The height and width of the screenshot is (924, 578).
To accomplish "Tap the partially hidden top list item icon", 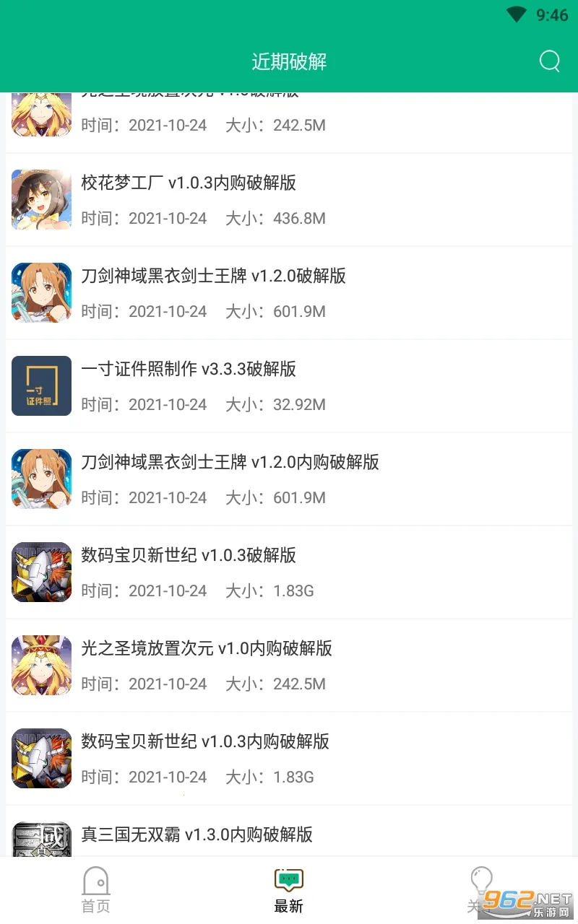I will click(x=42, y=115).
